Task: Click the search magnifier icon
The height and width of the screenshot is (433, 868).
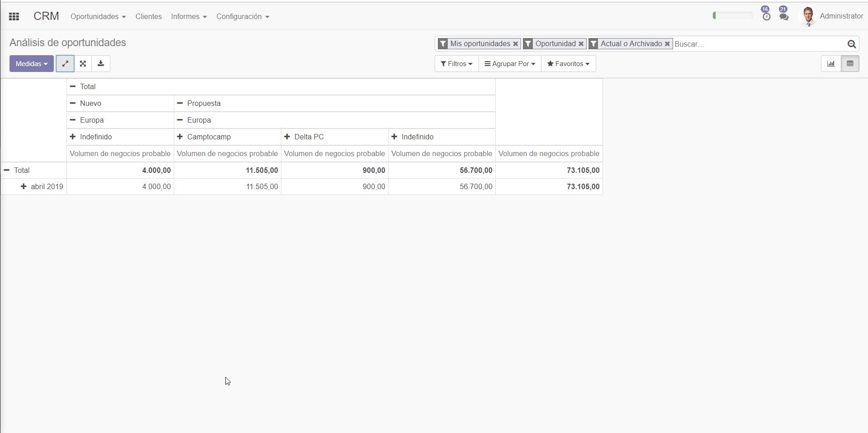Action: [x=851, y=44]
